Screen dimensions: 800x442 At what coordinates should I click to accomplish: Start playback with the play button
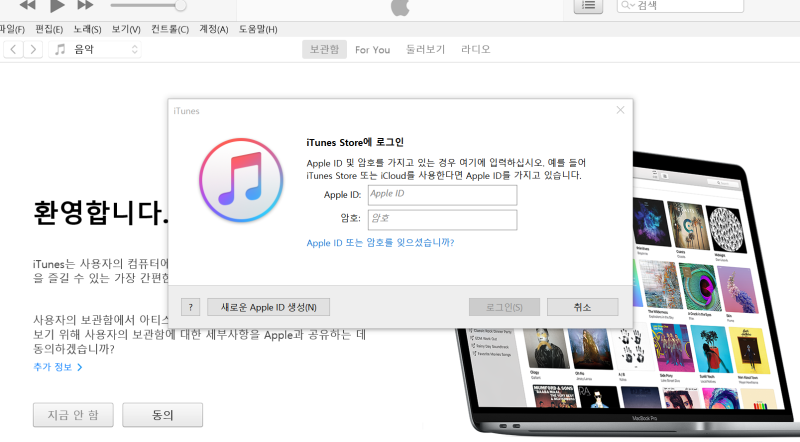tap(57, 6)
